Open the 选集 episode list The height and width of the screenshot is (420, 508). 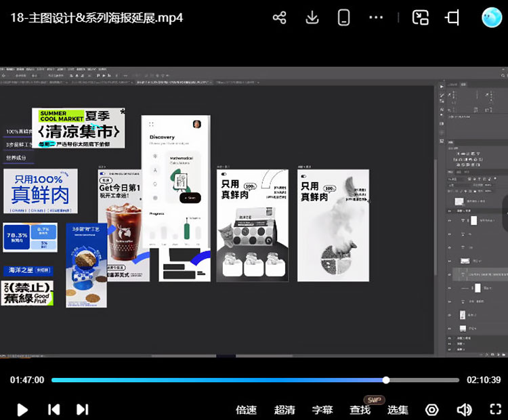[398, 409]
